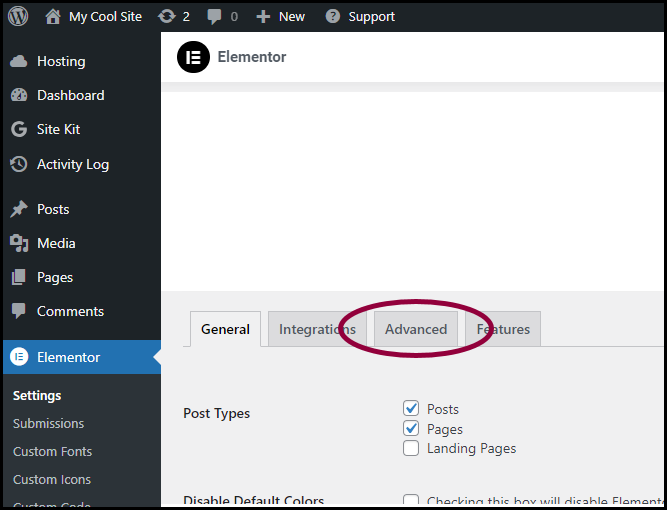The width and height of the screenshot is (667, 510).
Task: Open the Submissions submenu link
Action: click(48, 424)
